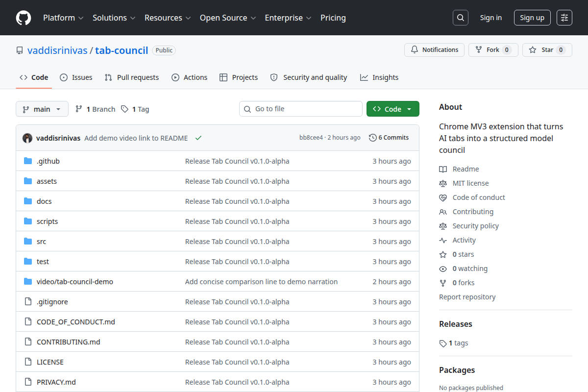Image resolution: width=588 pixels, height=392 pixels.
Task: Expand the Solutions dropdown
Action: pos(114,18)
